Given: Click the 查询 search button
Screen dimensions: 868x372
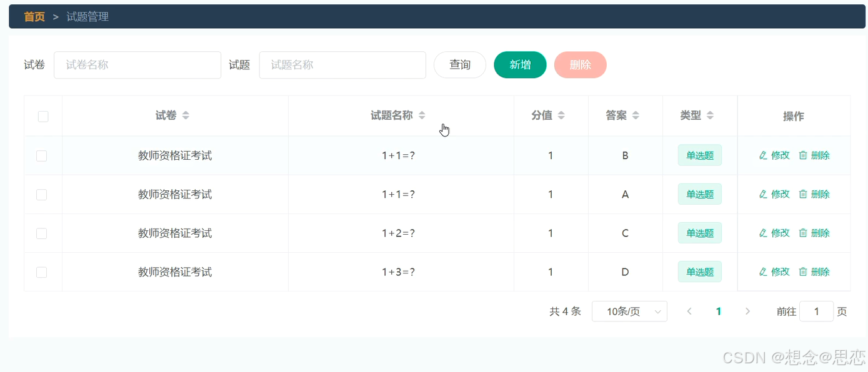Looking at the screenshot, I should coord(460,65).
